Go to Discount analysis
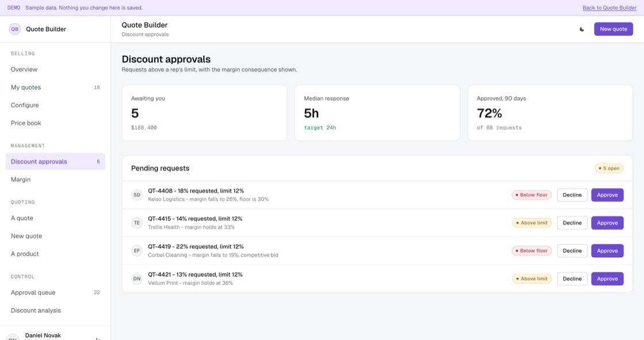The image size is (644, 340). pos(55,311)
